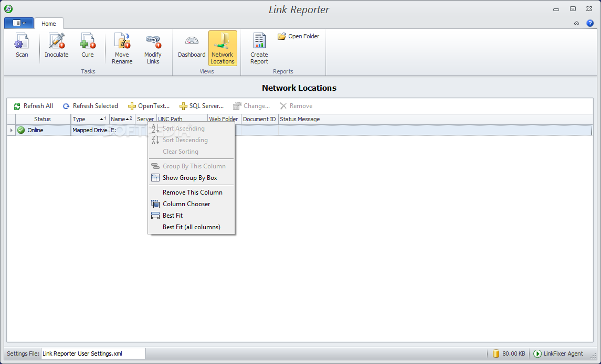This screenshot has width=601, height=364.
Task: Click the Status Message column header
Action: point(435,119)
